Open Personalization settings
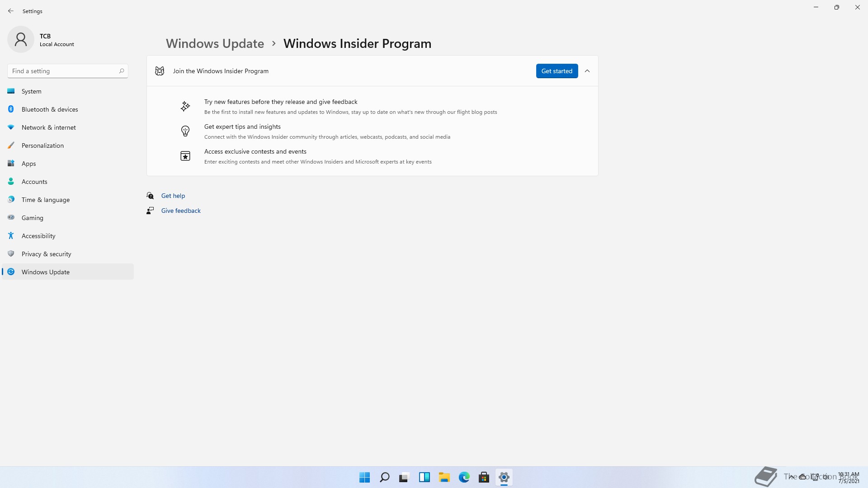868x488 pixels. click(68, 145)
